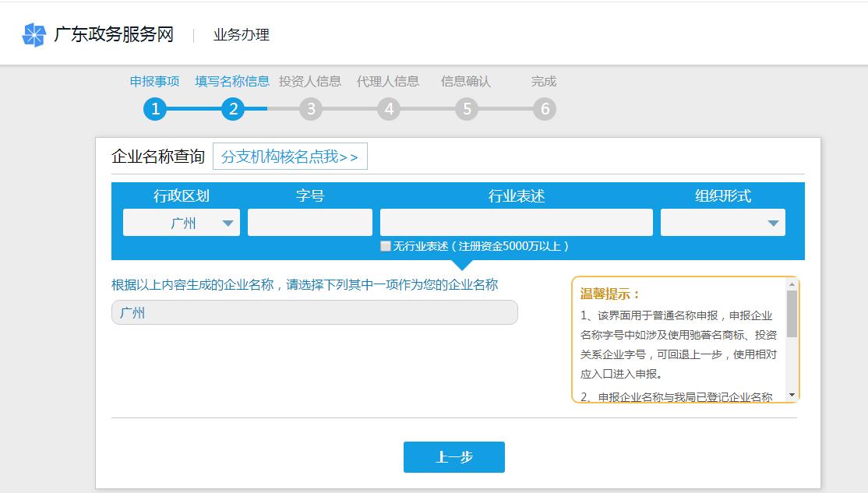The height and width of the screenshot is (493, 868).
Task: Click step circle 6 for 完成
Action: [543, 109]
